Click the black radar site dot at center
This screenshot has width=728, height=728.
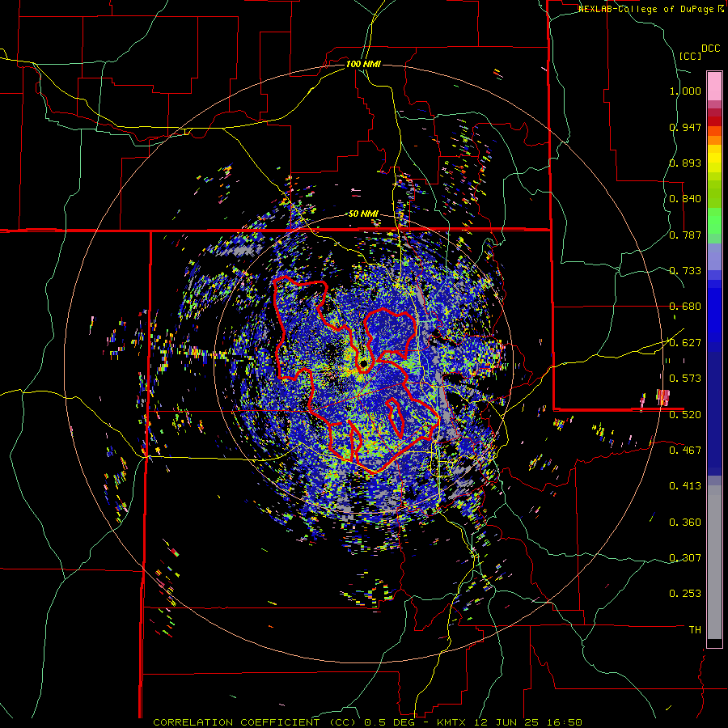[x=363, y=363]
